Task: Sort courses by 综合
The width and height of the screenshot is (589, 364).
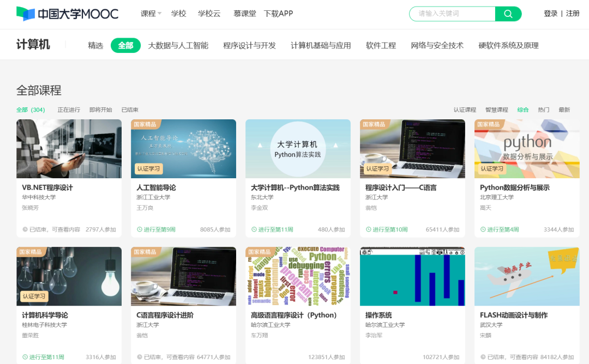Action: click(x=523, y=110)
